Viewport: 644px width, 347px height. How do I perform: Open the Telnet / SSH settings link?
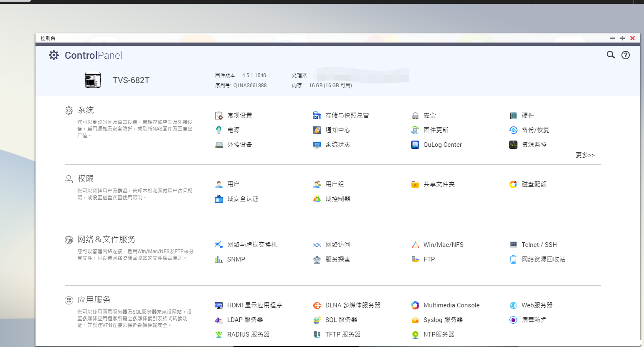539,245
